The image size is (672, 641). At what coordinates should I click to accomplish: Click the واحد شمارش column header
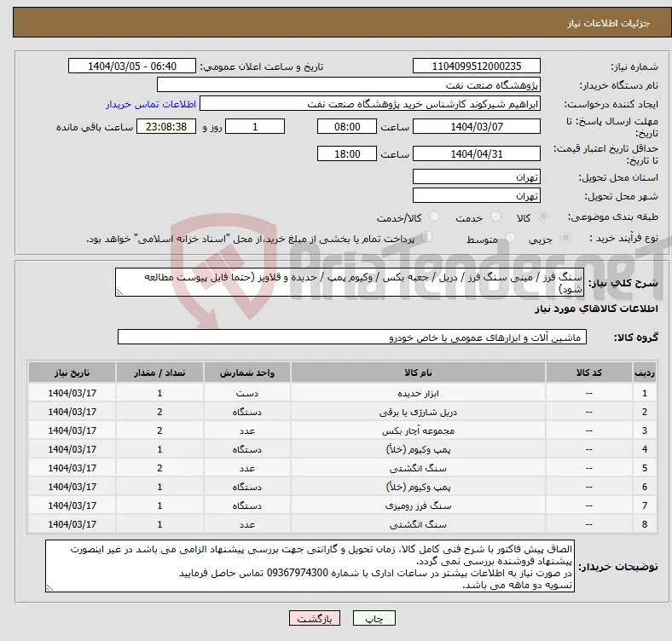(x=247, y=372)
